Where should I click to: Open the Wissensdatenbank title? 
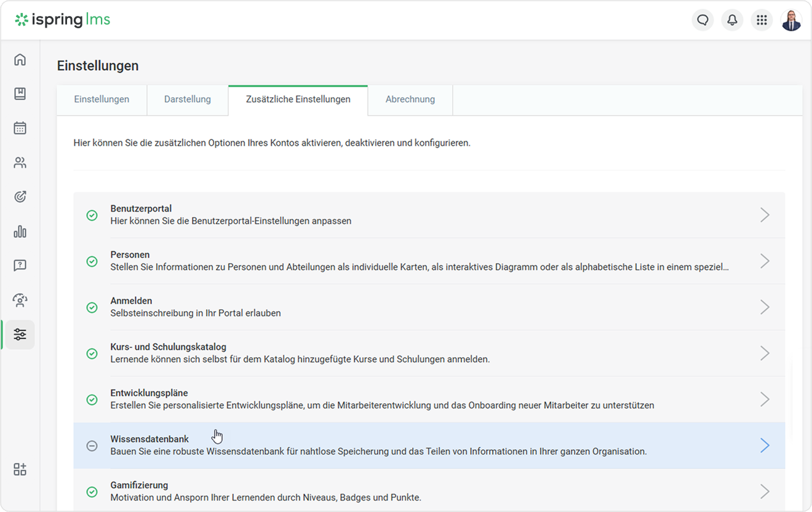click(149, 439)
